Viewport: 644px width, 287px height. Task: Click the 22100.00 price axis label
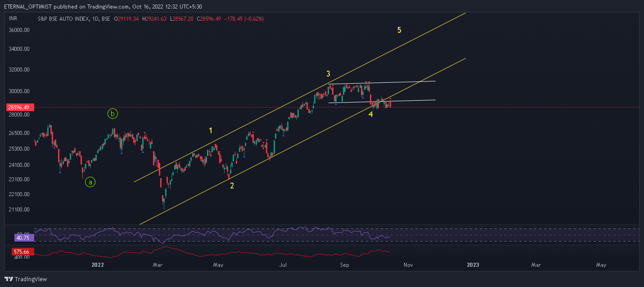tap(19, 195)
